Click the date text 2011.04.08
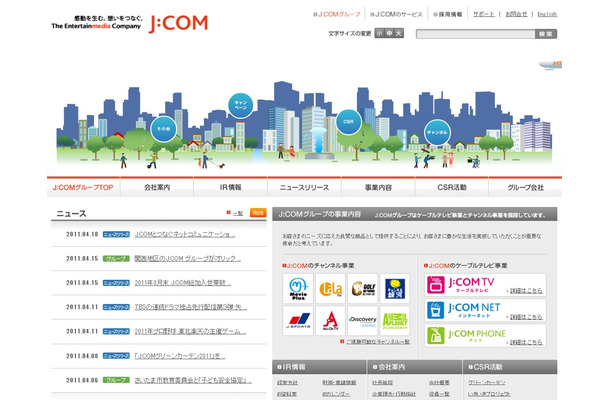Screen dimensions: 610x400 (82, 356)
